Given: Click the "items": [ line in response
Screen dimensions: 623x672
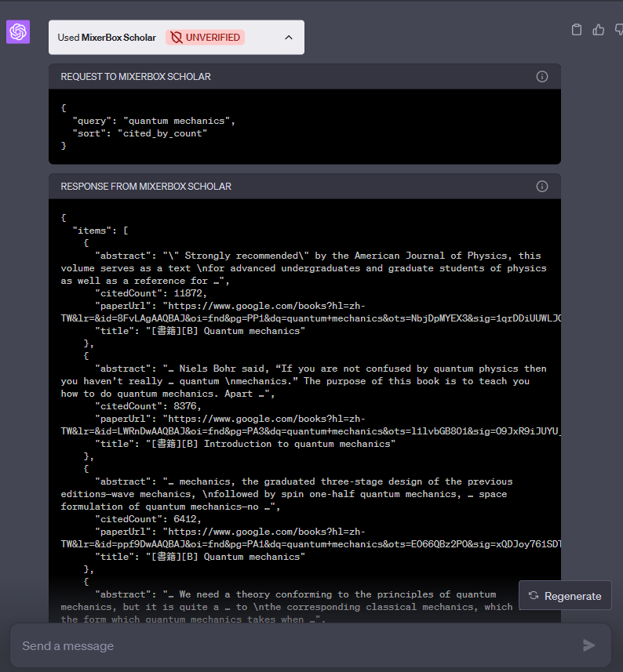Looking at the screenshot, I should (100, 231).
